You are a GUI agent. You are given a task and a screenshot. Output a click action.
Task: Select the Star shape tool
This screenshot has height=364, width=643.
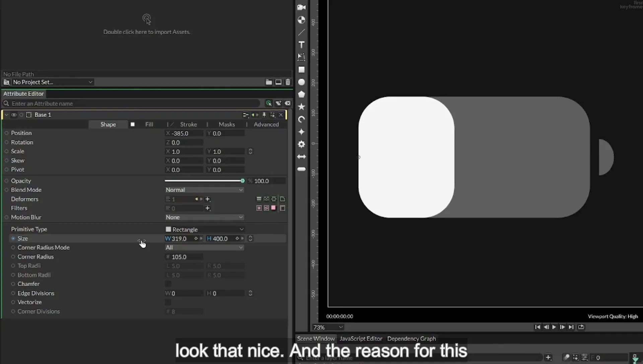[x=301, y=107]
